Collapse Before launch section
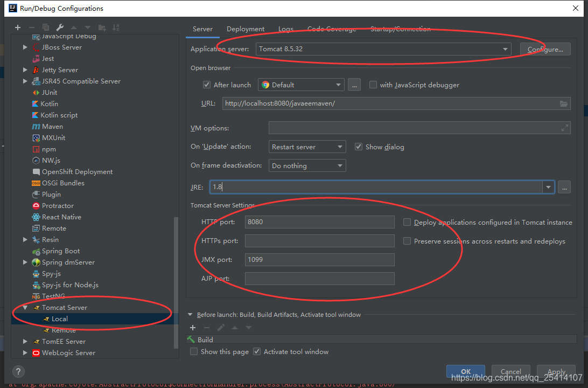Screen dimensions: 588x388 [190, 315]
